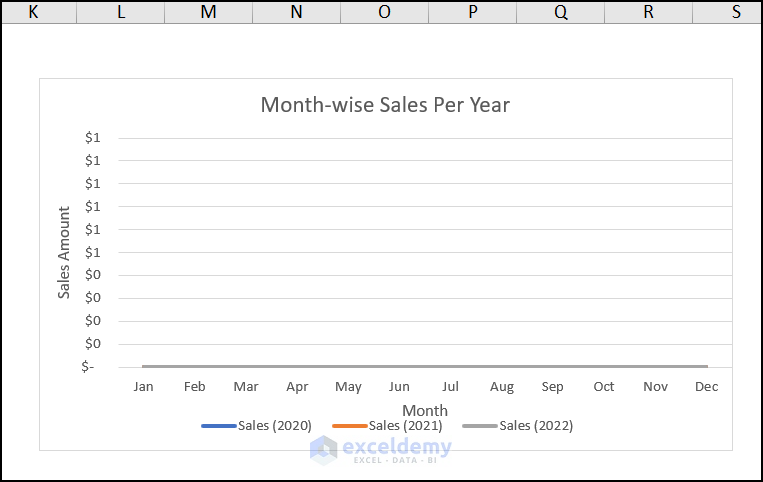Select the blue Sales (2020) legend line marker
The height and width of the screenshot is (482, 763).
[x=218, y=426]
